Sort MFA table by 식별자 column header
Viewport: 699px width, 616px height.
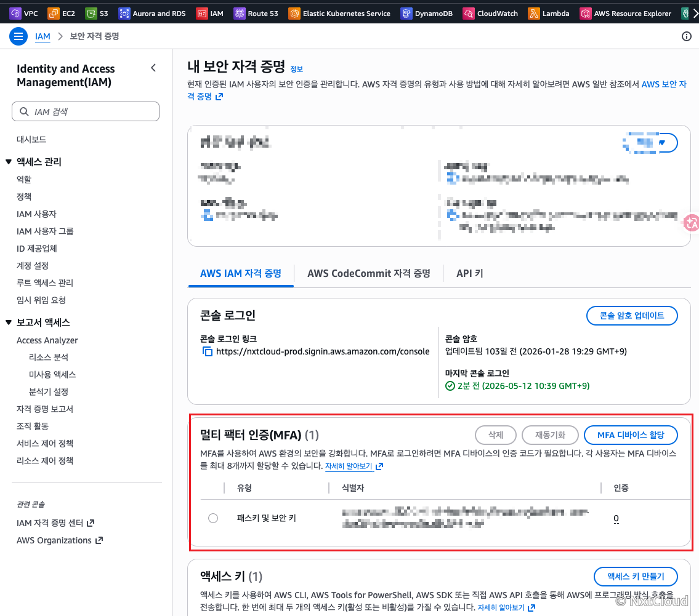pos(353,488)
